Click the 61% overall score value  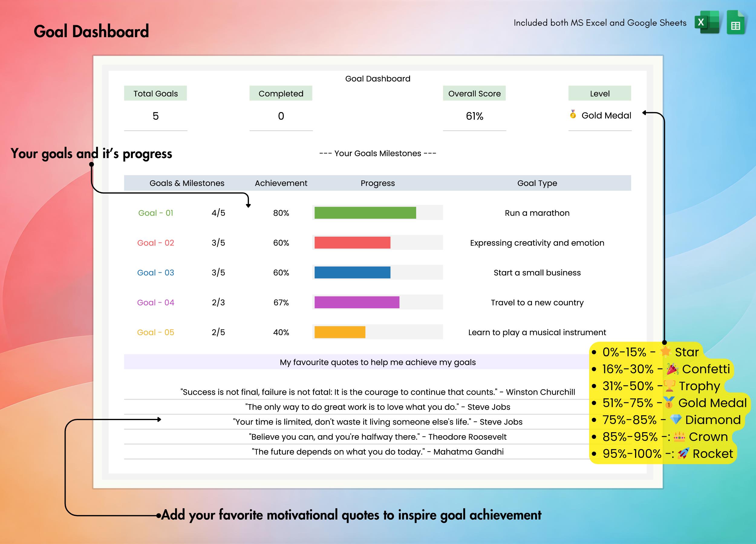tap(474, 116)
